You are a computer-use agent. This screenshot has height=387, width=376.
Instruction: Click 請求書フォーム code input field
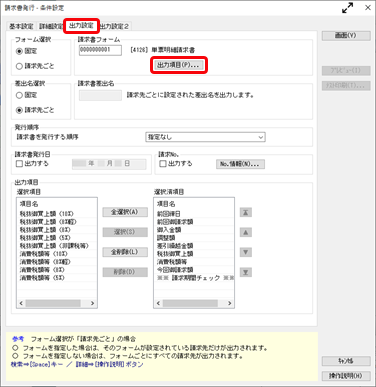pos(100,50)
